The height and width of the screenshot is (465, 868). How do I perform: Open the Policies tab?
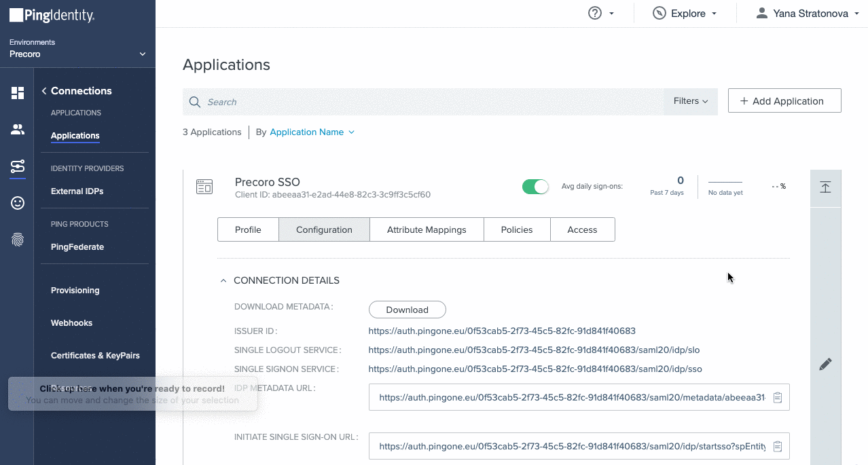click(517, 229)
